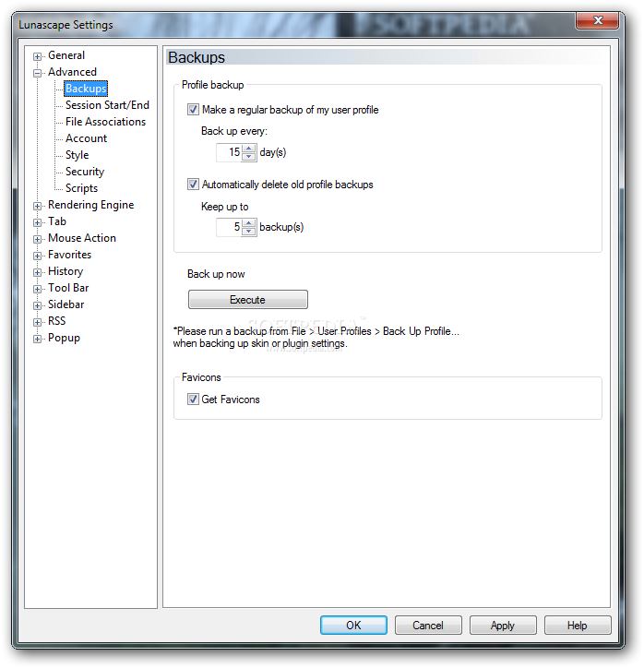Expand the Popup node
644x668 pixels.
(38, 339)
